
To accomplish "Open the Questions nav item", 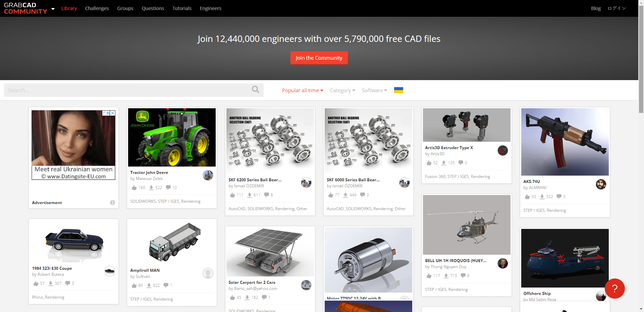I will [x=153, y=8].
